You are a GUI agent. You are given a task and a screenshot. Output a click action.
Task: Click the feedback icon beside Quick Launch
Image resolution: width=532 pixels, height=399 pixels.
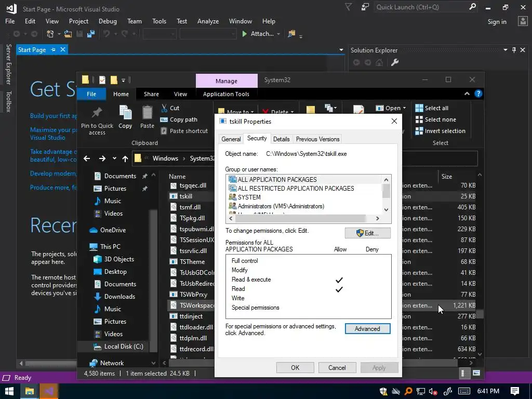point(365,7)
